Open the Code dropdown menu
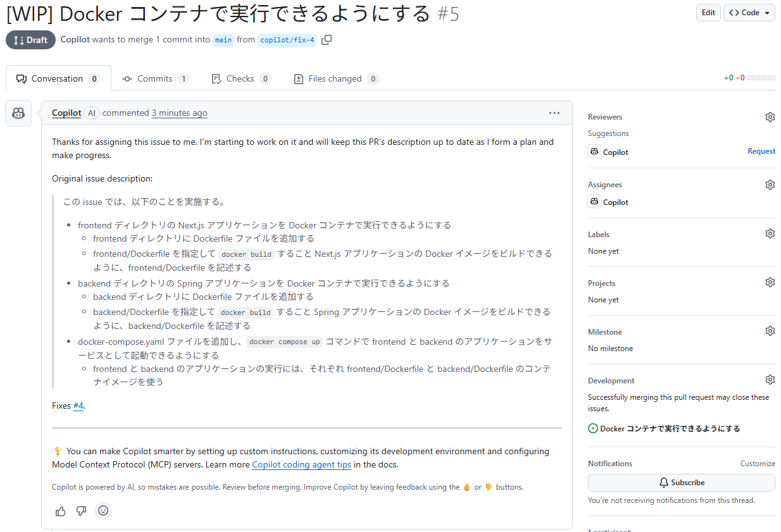This screenshot has height=532, width=781. pyautogui.click(x=749, y=13)
